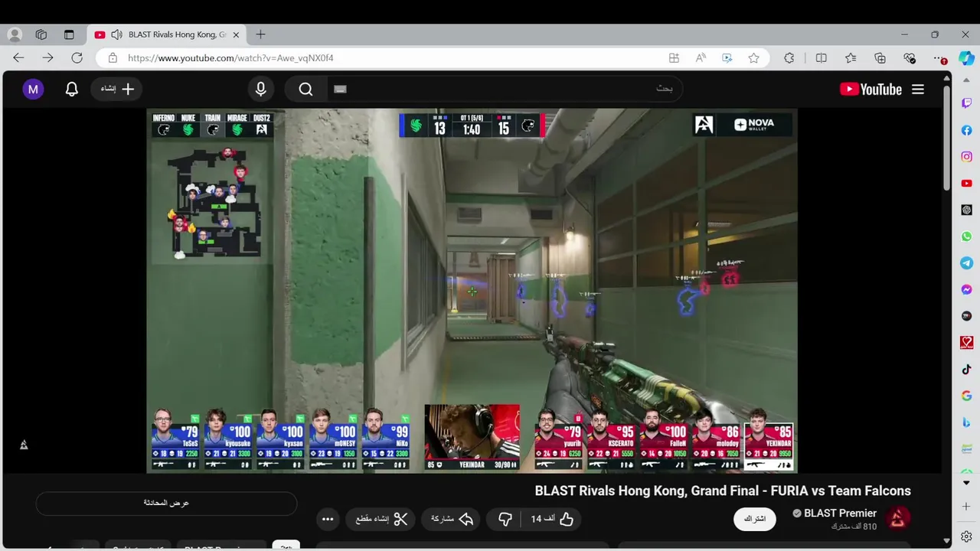Open the on-screen keyboard icon in search box
980x551 pixels.
pyautogui.click(x=340, y=90)
